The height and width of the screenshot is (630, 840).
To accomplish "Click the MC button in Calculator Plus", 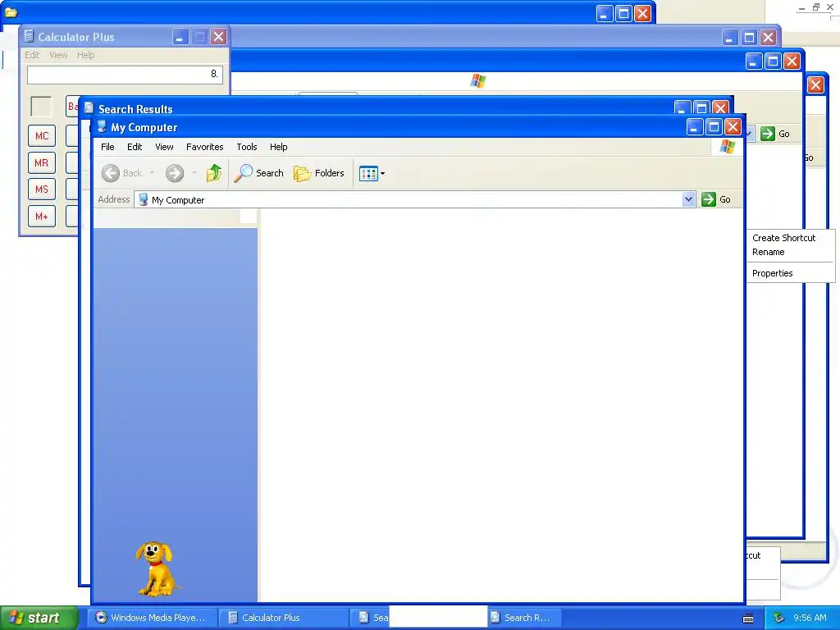I will tap(42, 136).
